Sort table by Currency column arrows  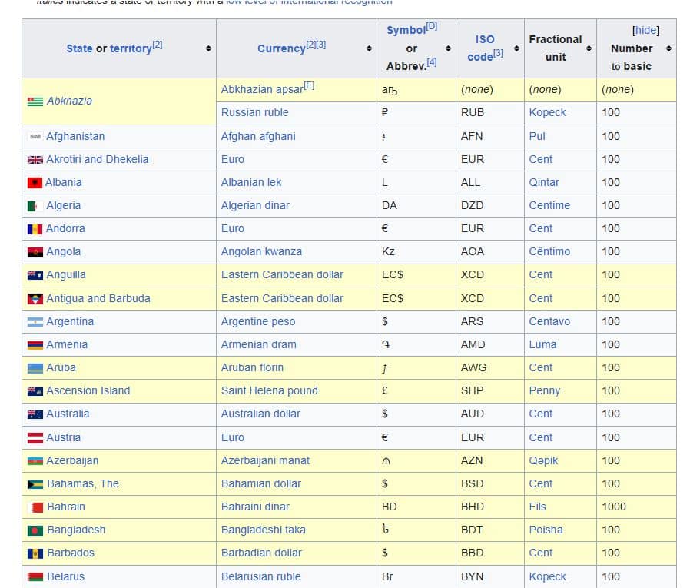[369, 48]
